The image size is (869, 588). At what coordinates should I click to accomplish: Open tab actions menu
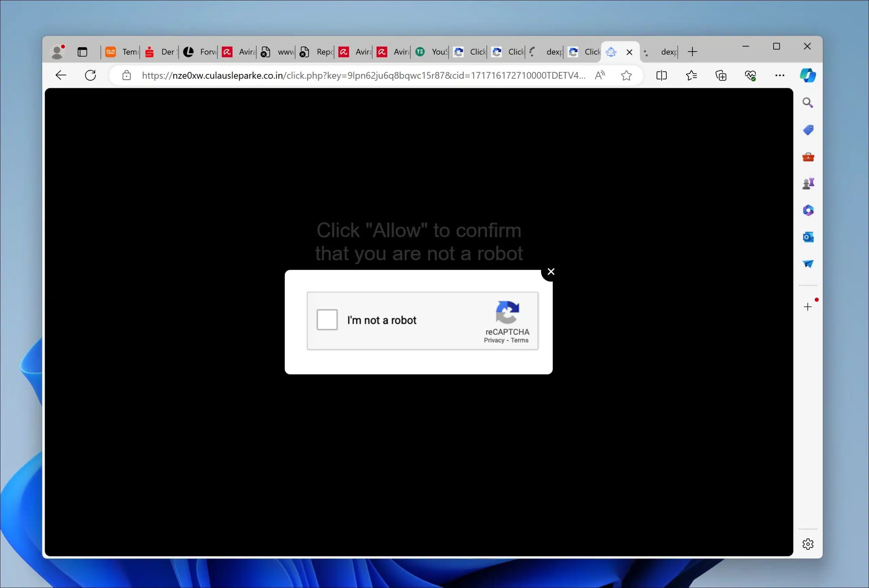82,52
